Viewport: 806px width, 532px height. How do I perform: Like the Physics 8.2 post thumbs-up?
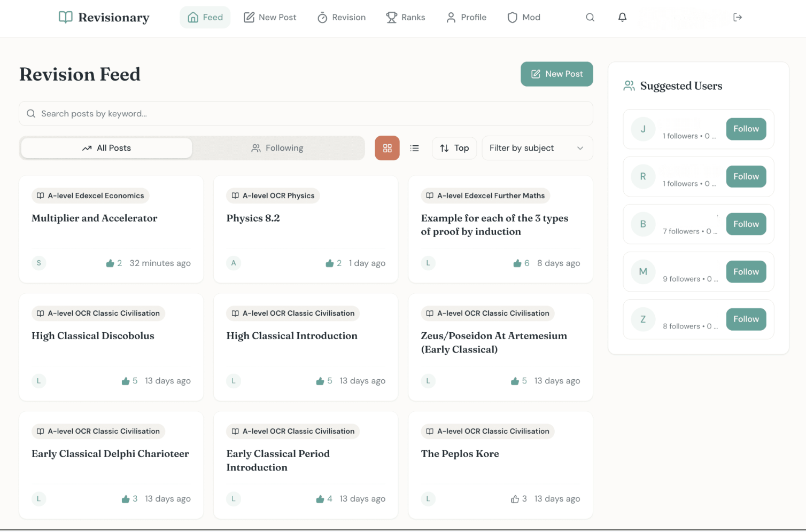pyautogui.click(x=330, y=263)
